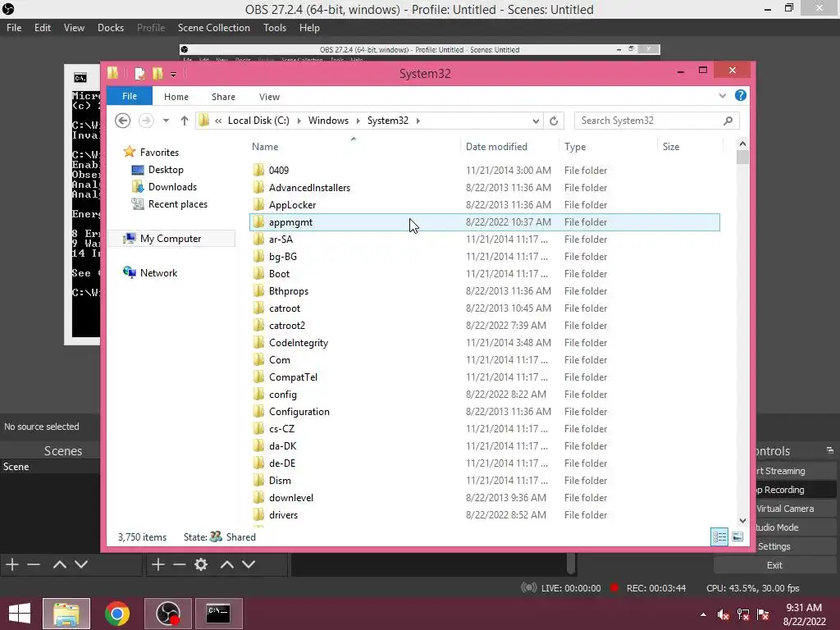Switch to details view layout

(719, 536)
